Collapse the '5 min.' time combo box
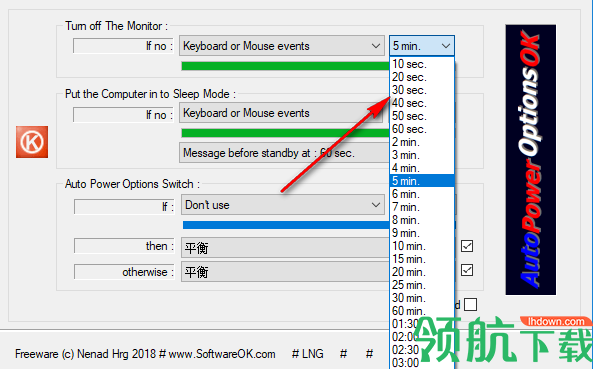 pos(422,46)
